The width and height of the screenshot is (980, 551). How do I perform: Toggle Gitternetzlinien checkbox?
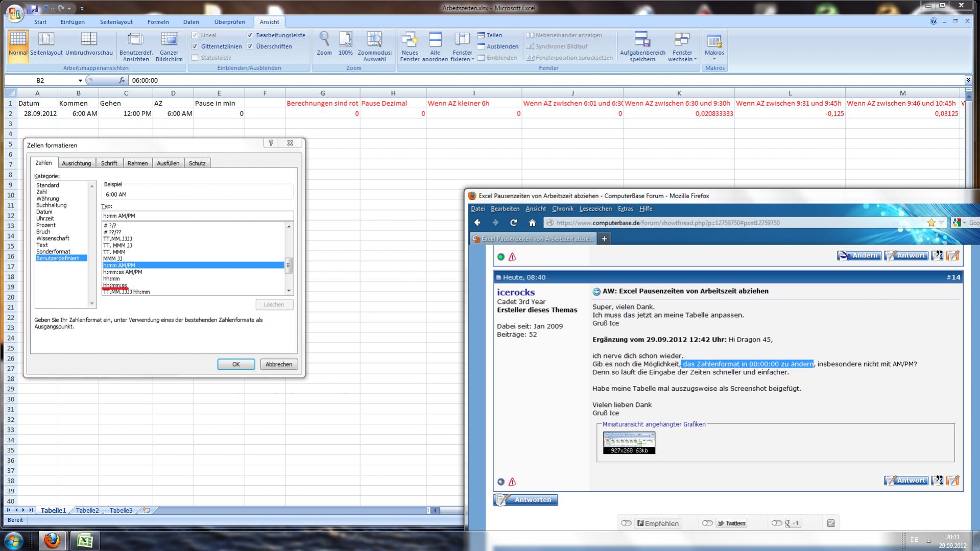tap(195, 46)
